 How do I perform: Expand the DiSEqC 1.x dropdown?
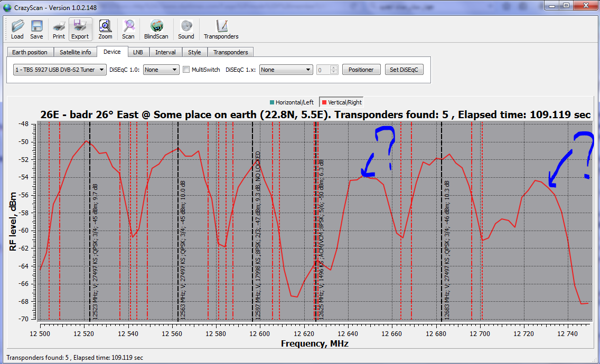coord(286,70)
